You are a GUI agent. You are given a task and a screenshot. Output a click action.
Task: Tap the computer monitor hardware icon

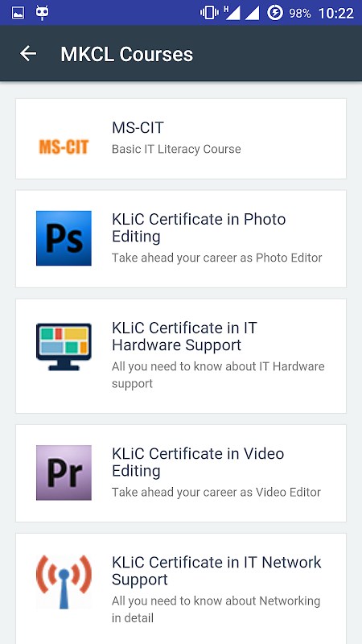coord(64,347)
